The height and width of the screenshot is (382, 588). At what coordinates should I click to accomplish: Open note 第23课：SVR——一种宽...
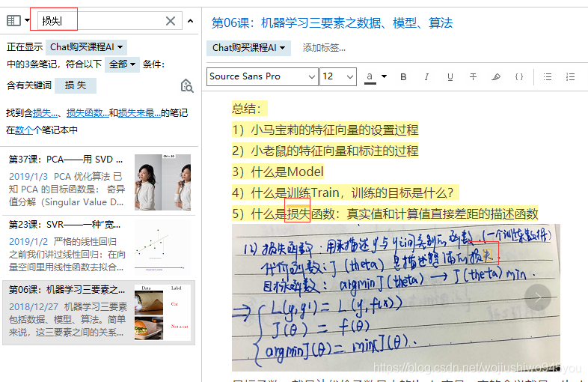[99, 247]
